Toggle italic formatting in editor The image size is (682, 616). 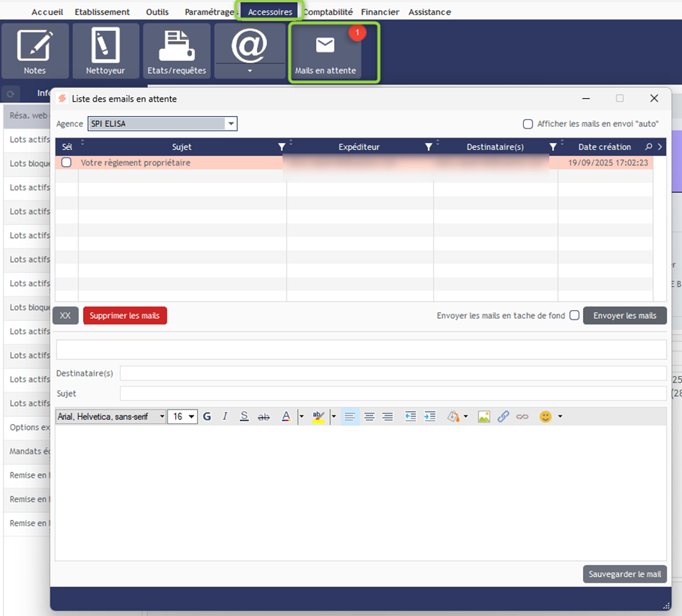pos(225,417)
